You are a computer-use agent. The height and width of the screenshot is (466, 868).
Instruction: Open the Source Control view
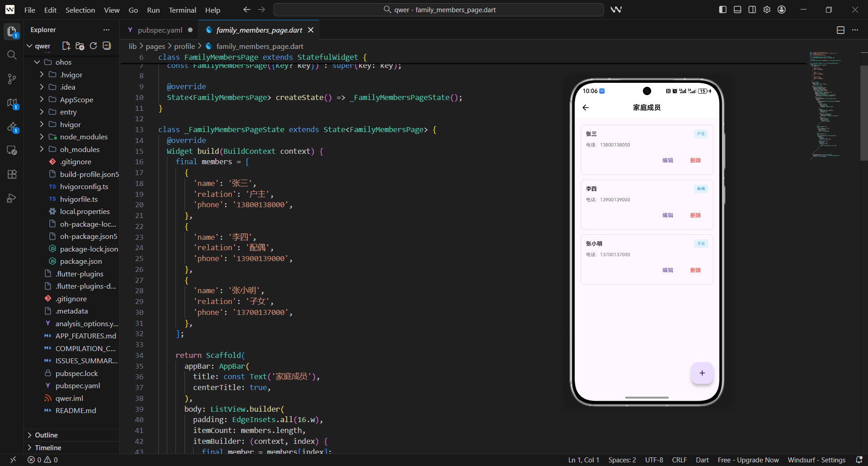point(12,79)
